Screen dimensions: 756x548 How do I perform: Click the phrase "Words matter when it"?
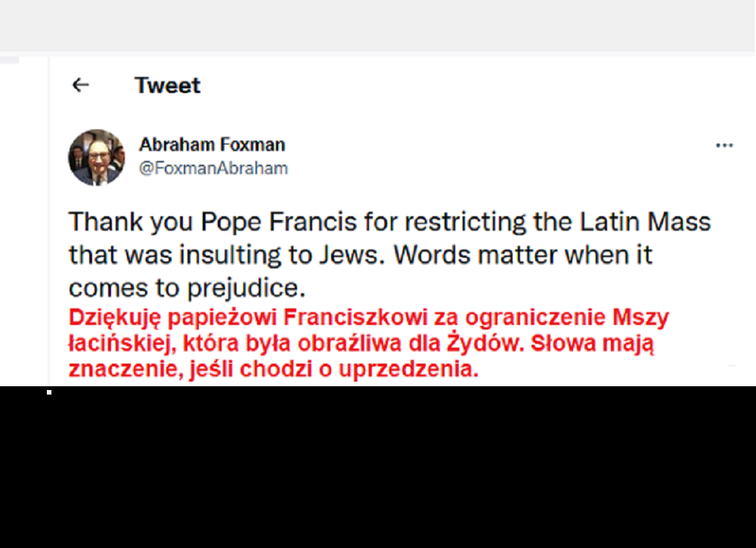(x=523, y=255)
